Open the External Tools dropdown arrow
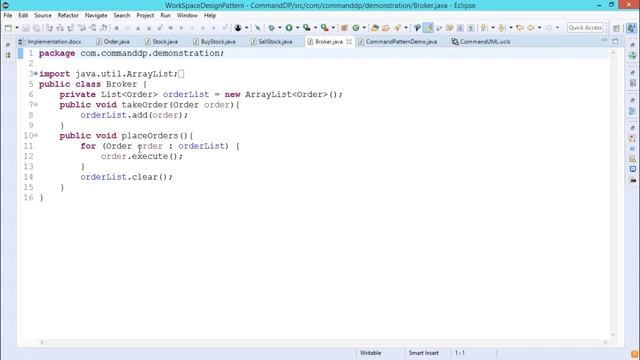 click(x=333, y=28)
